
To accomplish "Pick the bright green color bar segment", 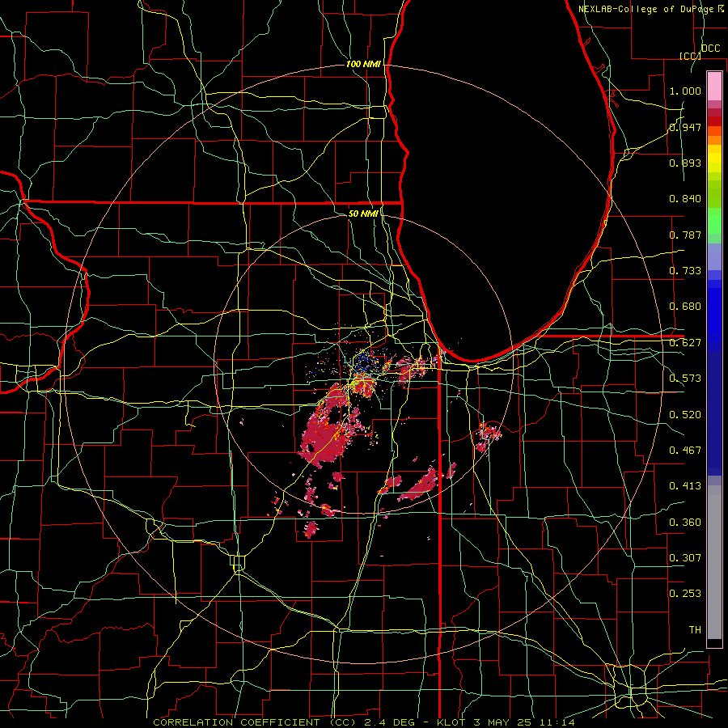I will (x=714, y=221).
